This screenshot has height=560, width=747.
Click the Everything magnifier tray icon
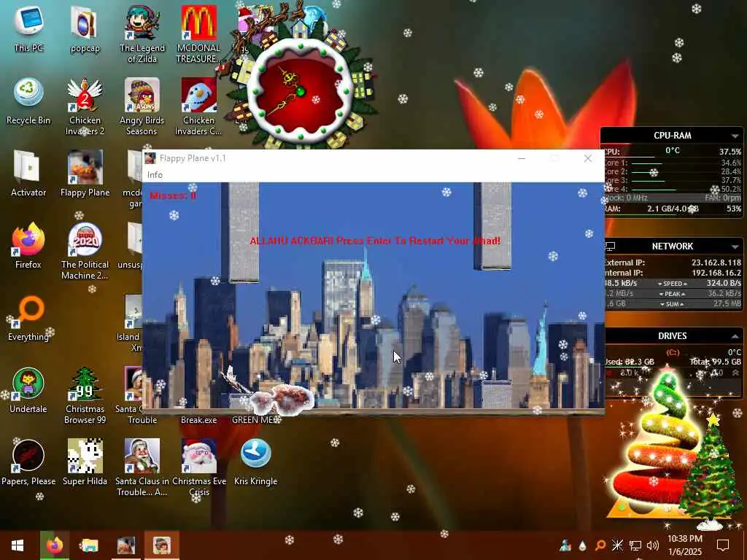[600, 545]
